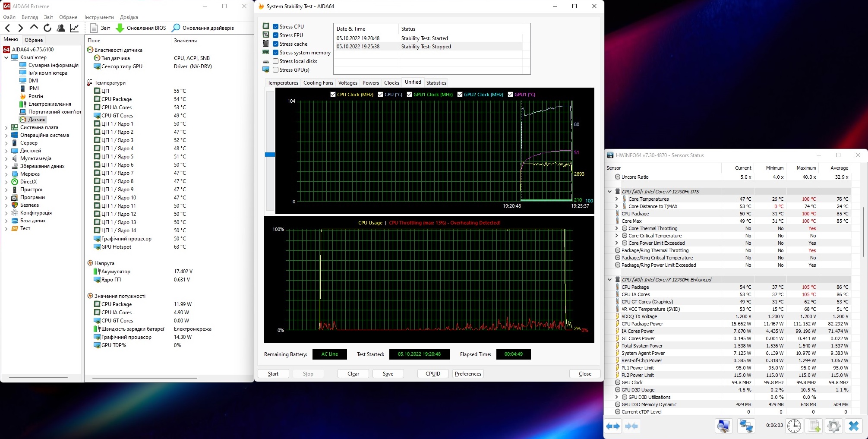868x439 pixels.
Task: Click AIDA64 sensor list horizontal scrollbar
Action: 145,378
